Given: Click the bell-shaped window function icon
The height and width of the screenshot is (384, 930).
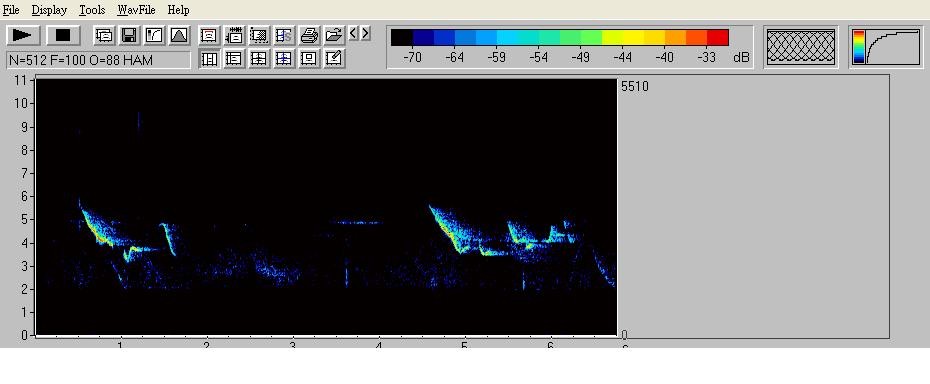Looking at the screenshot, I should 179,36.
